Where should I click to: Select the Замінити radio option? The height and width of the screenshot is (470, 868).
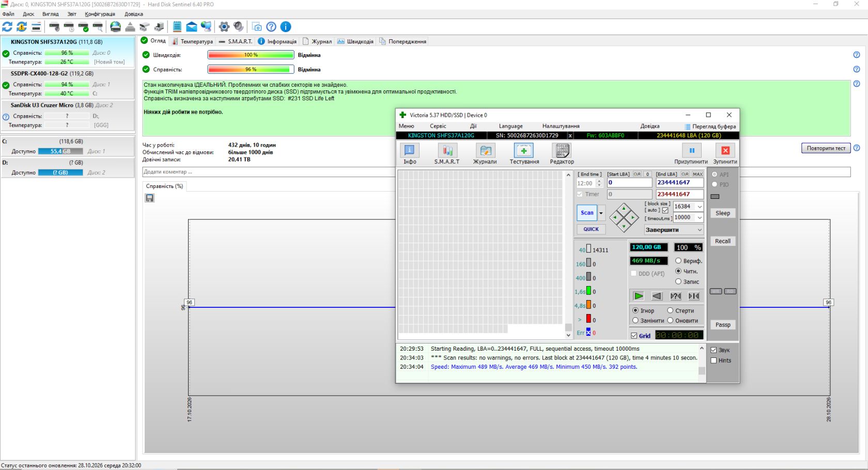(636, 320)
